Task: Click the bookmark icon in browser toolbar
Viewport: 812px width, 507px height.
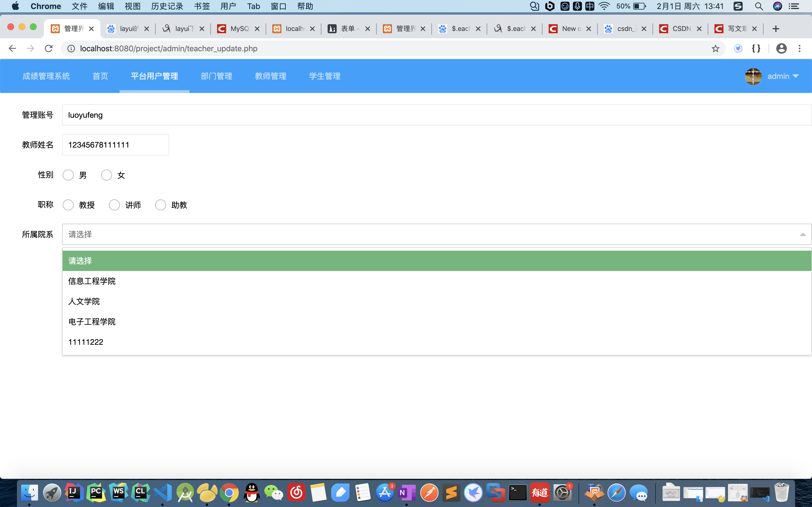Action: tap(715, 48)
